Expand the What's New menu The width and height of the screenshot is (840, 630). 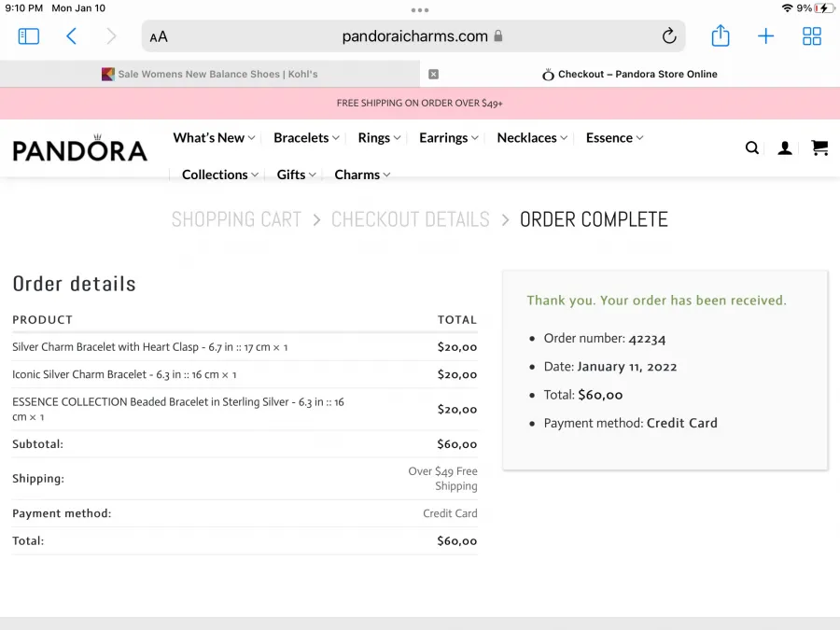(x=214, y=138)
